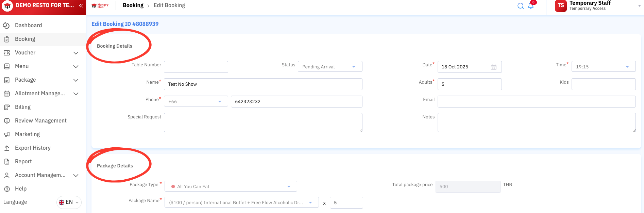This screenshot has height=213, width=644.
Task: Open the Temporary Staff user menu arrow
Action: pyautogui.click(x=639, y=6)
